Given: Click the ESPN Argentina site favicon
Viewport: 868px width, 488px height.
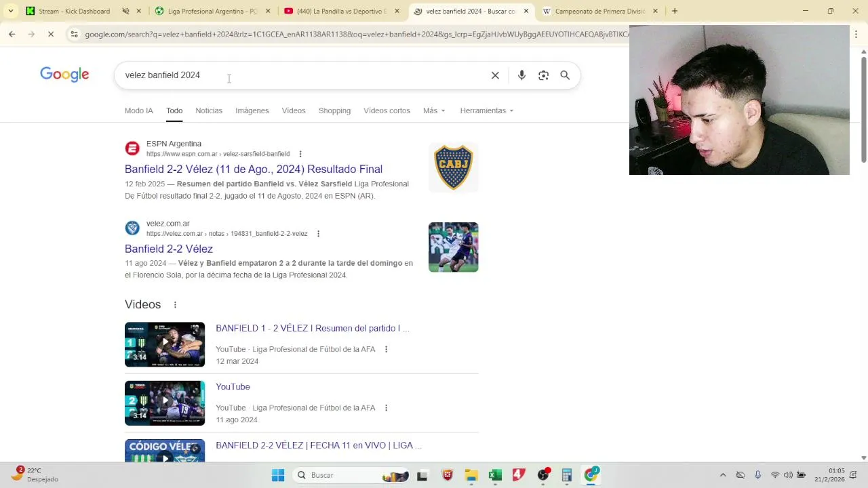Looking at the screenshot, I should tap(132, 148).
